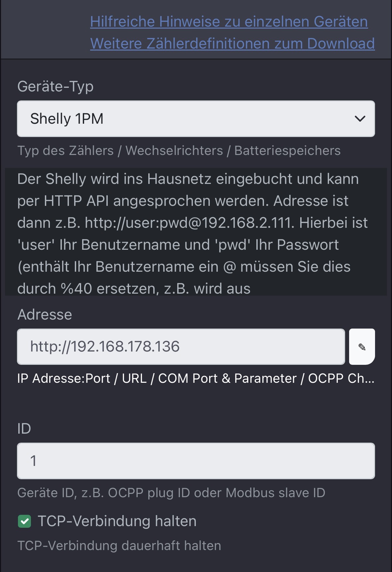Click the "TCP-Verbindung dauerhaft halten" description

click(x=119, y=546)
